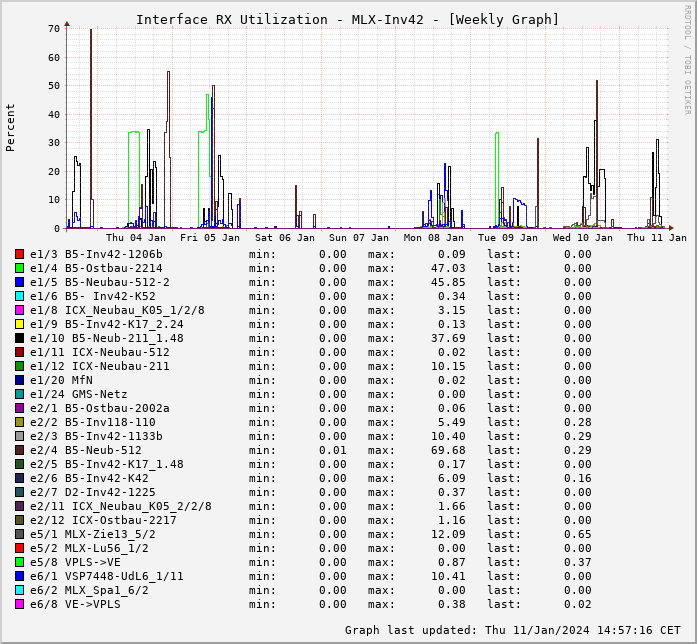697x644 pixels.
Task: Click the e5/1 MLX-Zie13_5/2 legend entry text
Action: pyautogui.click(x=93, y=534)
